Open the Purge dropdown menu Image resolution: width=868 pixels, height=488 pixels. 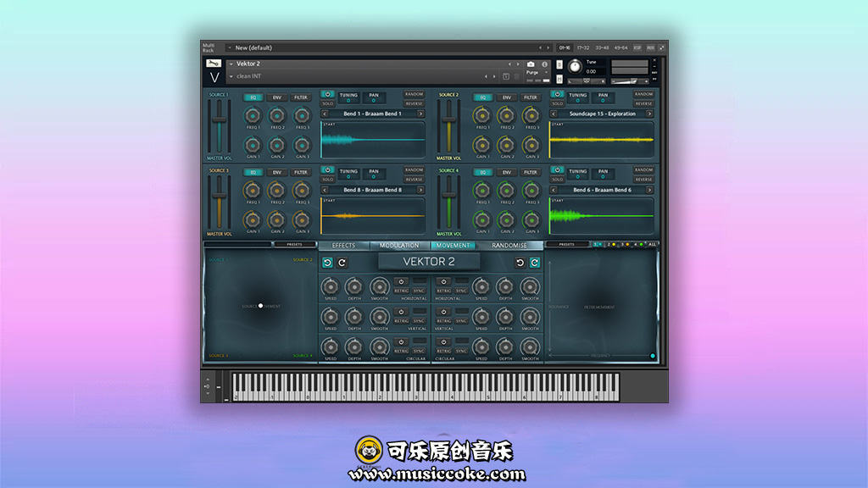point(536,73)
